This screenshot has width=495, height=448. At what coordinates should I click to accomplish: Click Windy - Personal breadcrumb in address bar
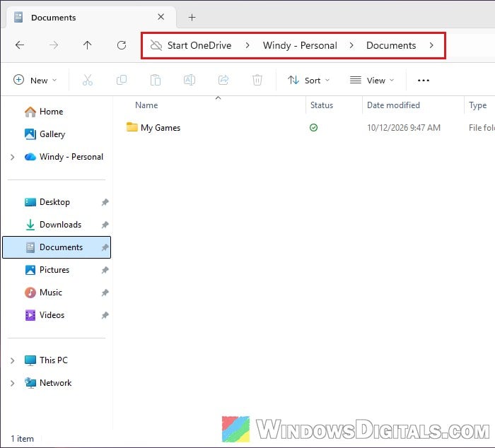tap(300, 45)
